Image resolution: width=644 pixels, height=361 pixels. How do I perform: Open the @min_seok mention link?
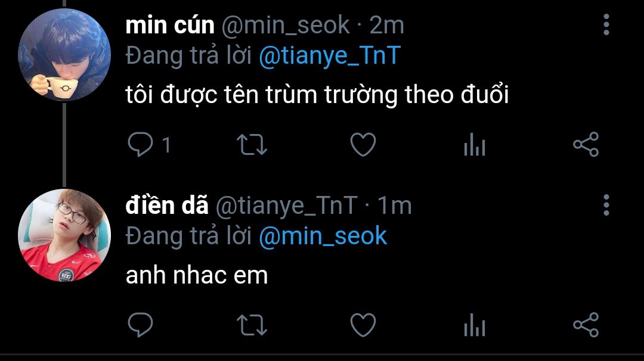pos(323,236)
